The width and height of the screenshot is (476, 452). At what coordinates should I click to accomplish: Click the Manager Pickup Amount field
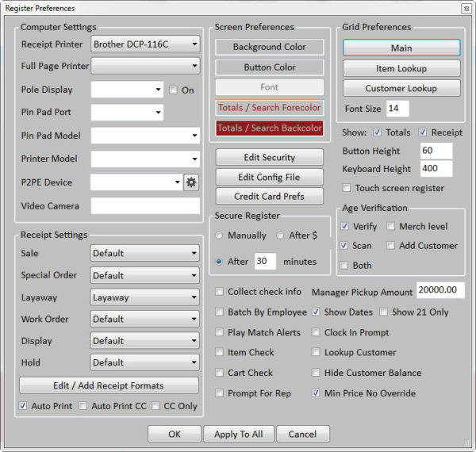coord(440,291)
